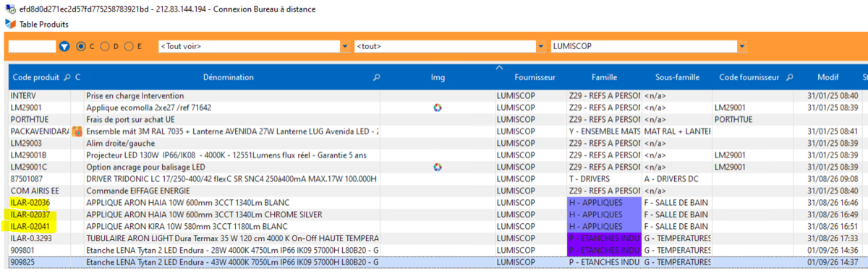Click dark purple P - ETANCHES cell of ILAR-0.3293
Image resolution: width=868 pixels, height=273 pixels.
tap(603, 238)
